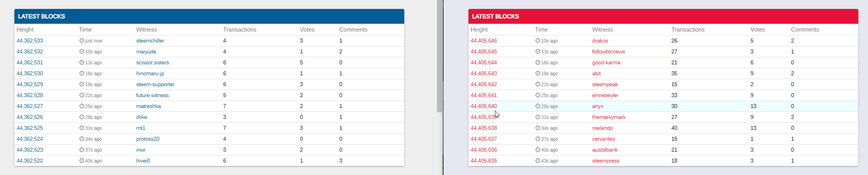Click clock icon beside 'just now'
868x175 pixels.
[82, 41]
